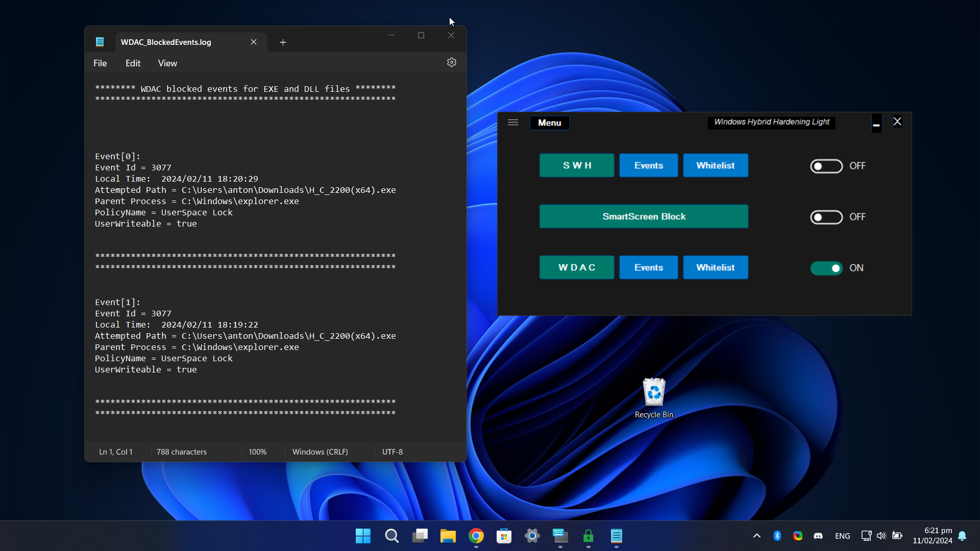This screenshot has height=551, width=980.
Task: Open the 100% zoom level status item
Action: point(257,452)
